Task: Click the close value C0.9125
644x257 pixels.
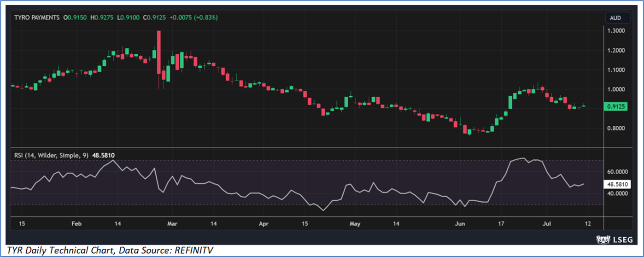Action: [x=154, y=17]
